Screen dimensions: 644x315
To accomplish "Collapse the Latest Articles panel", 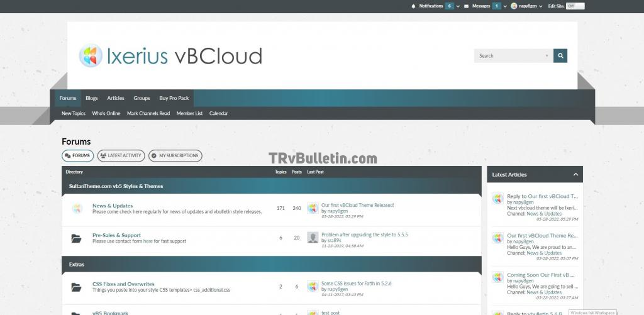I will [x=575, y=175].
